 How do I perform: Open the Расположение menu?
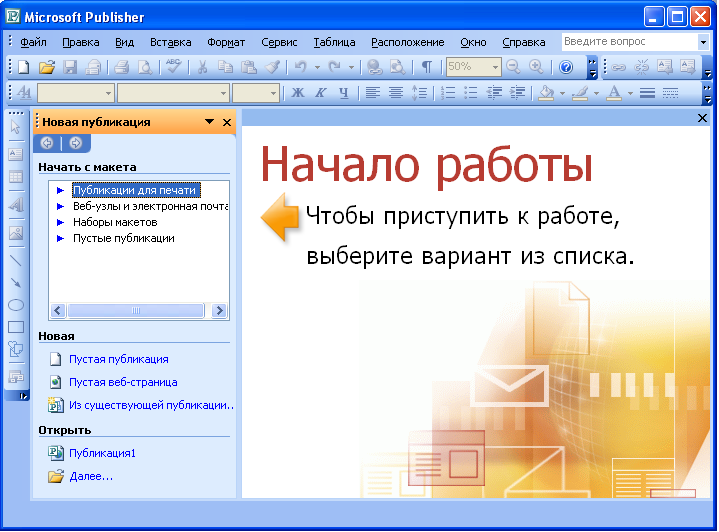click(x=408, y=42)
